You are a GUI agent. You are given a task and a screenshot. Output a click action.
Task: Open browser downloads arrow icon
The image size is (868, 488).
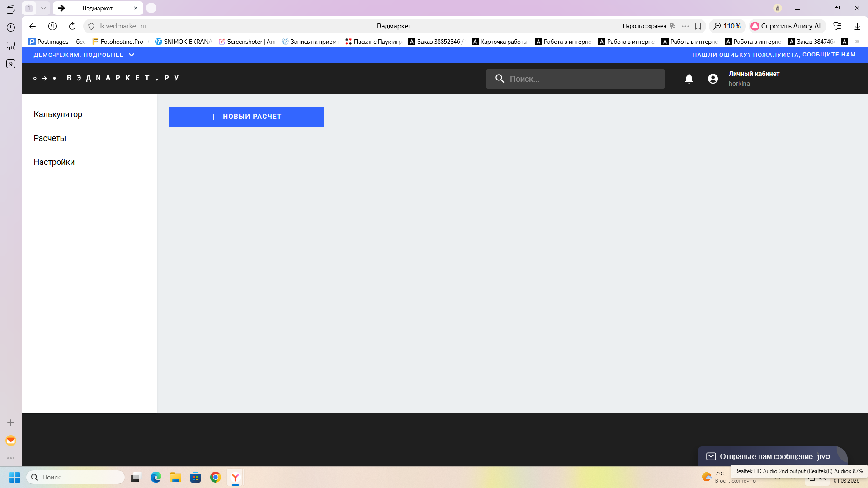(x=857, y=26)
